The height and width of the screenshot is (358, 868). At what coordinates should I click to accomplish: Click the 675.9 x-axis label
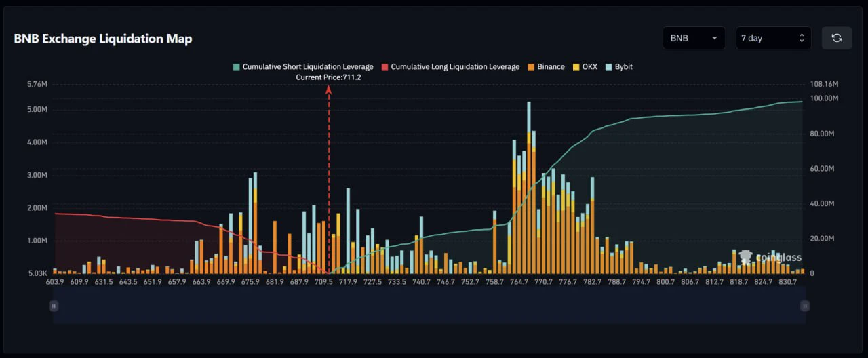click(250, 281)
